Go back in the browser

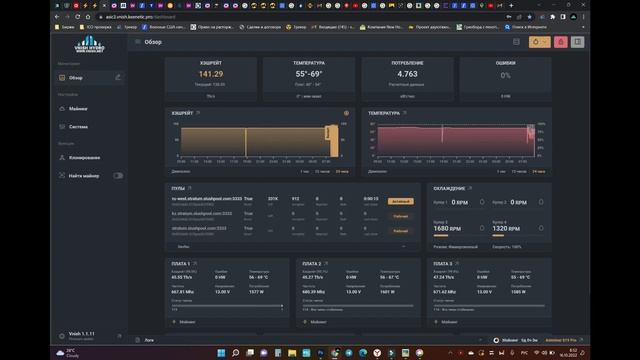pyautogui.click(x=57, y=17)
